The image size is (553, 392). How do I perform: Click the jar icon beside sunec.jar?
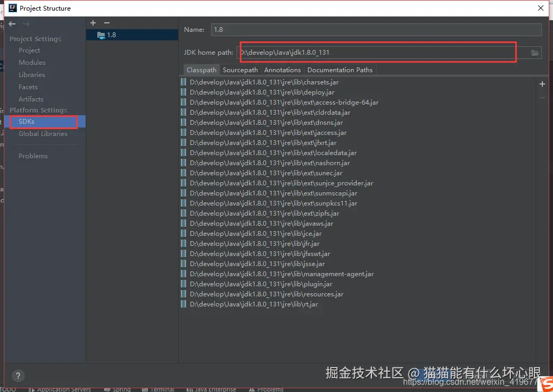pyautogui.click(x=183, y=173)
